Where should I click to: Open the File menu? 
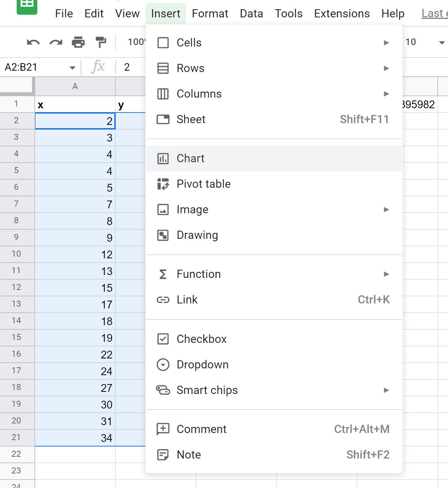click(x=64, y=13)
